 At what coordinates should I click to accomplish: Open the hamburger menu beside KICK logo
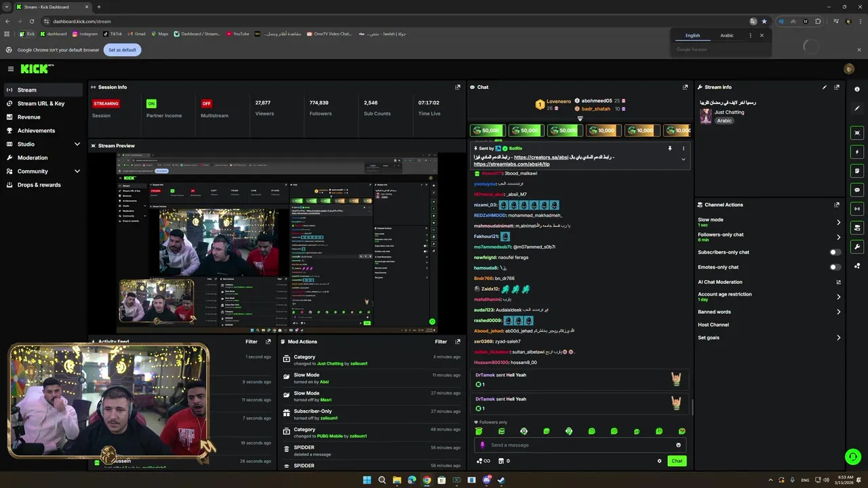point(11,68)
